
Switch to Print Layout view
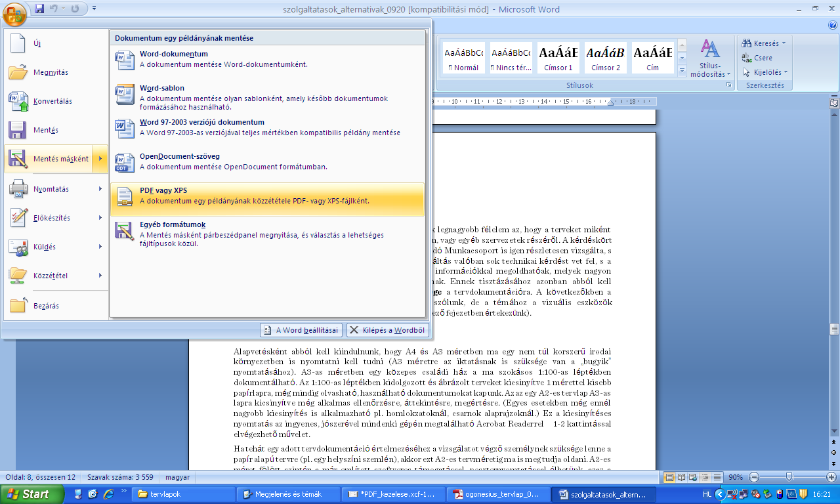669,477
